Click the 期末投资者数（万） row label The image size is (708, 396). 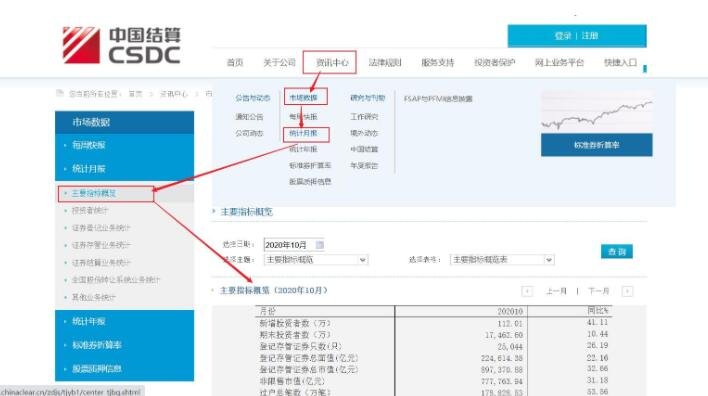pos(295,335)
